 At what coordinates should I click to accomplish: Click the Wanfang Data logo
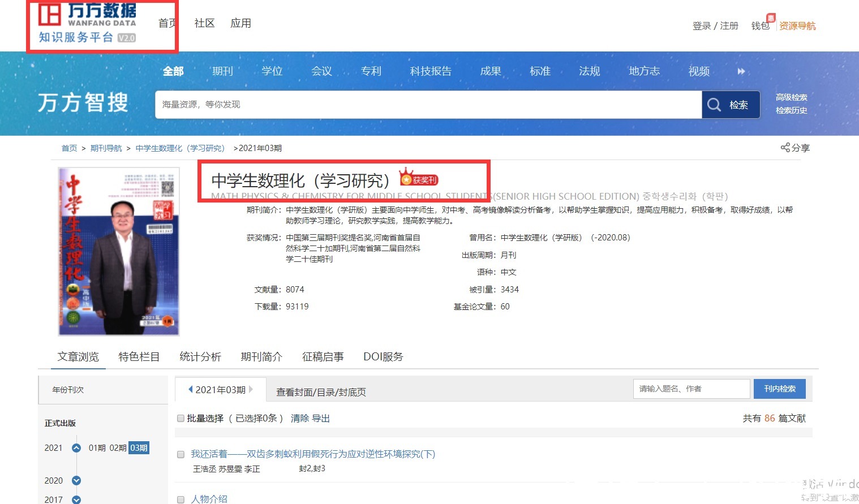click(x=87, y=23)
